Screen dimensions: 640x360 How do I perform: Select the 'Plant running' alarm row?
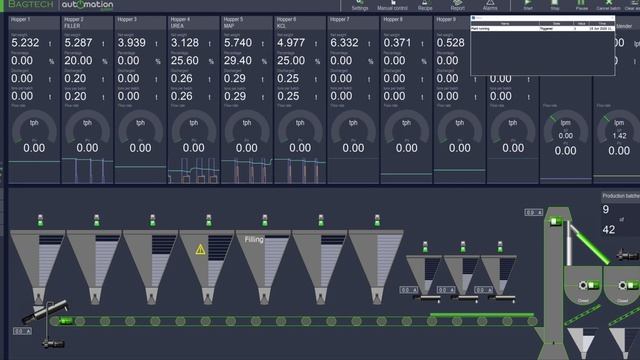coord(542,29)
